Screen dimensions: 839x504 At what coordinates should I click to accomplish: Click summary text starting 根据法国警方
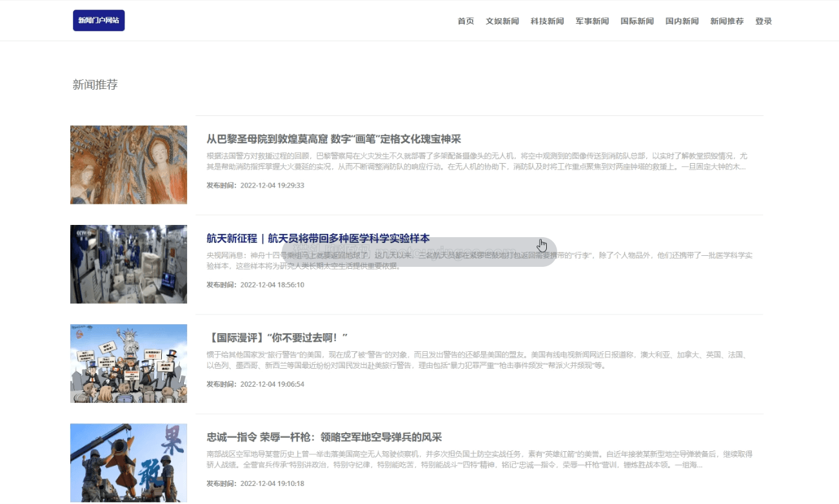pos(477,161)
